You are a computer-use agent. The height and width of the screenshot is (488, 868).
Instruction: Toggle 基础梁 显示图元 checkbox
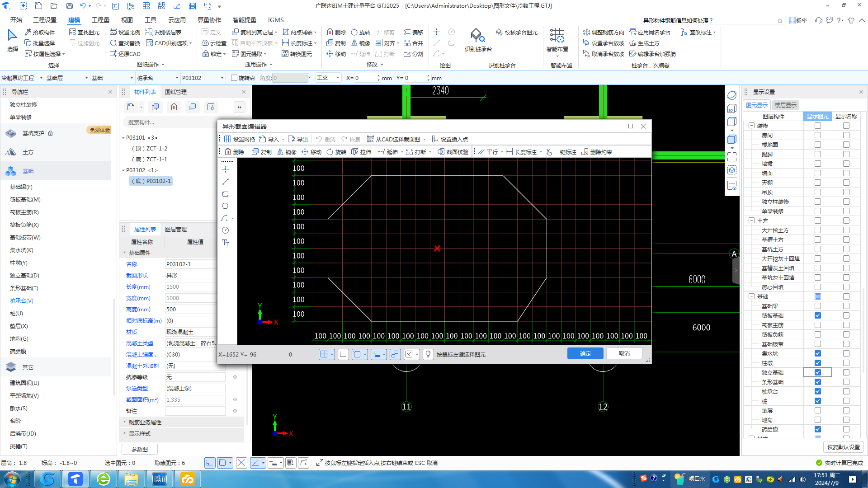(x=818, y=306)
